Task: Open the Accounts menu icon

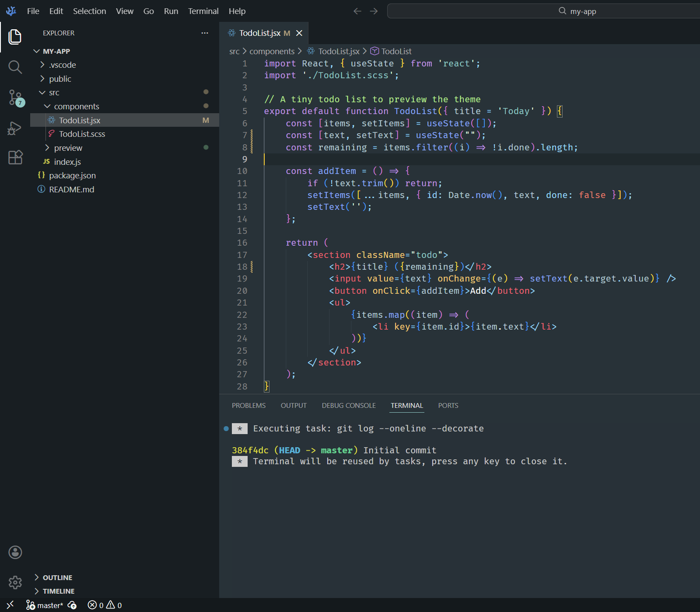Action: coord(15,552)
